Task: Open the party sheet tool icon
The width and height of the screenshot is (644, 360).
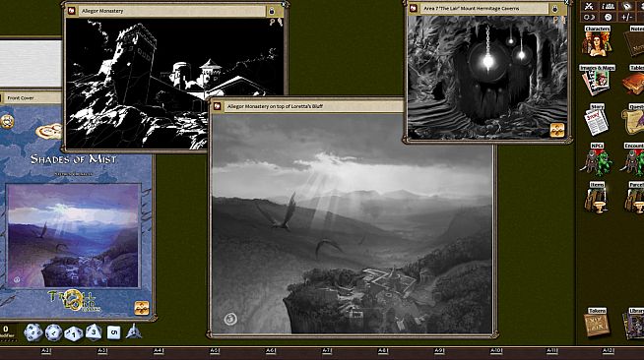Action: pos(608,6)
